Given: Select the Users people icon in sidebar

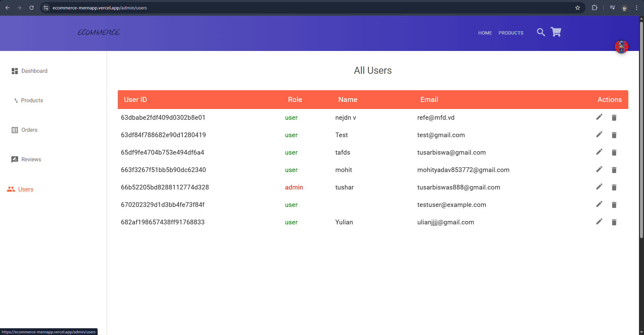Looking at the screenshot, I should click(10, 189).
